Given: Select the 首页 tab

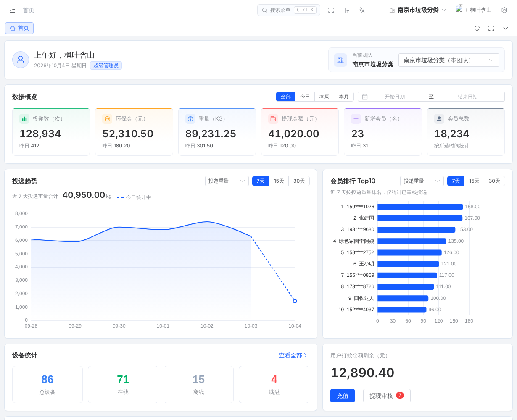Looking at the screenshot, I should pos(19,28).
